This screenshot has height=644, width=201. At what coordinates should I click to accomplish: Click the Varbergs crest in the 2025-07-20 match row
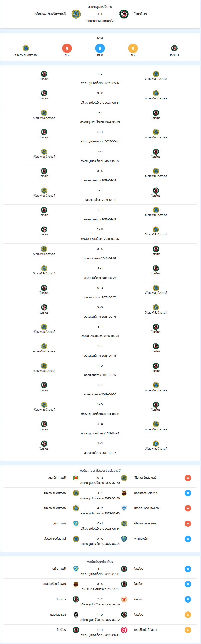76,477
